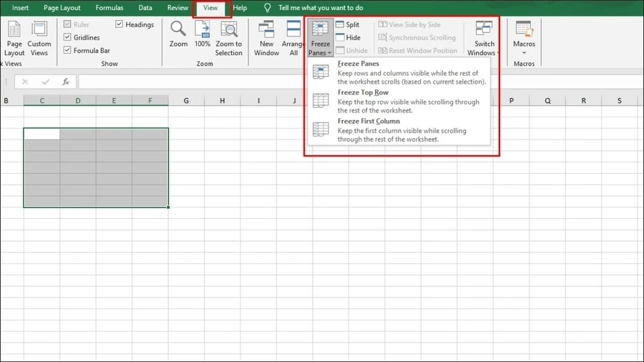Select column C header
644x362 pixels.
42,101
